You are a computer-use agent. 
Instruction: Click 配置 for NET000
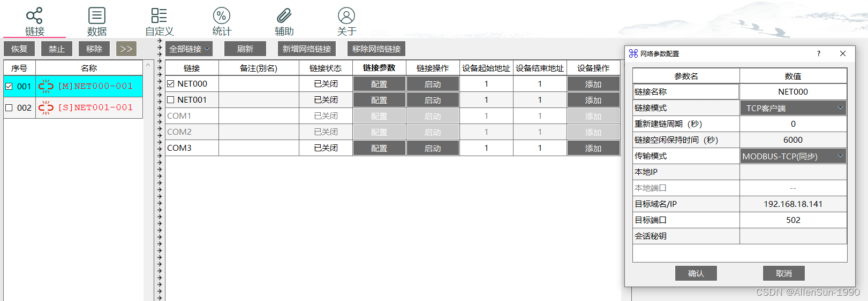[379, 84]
